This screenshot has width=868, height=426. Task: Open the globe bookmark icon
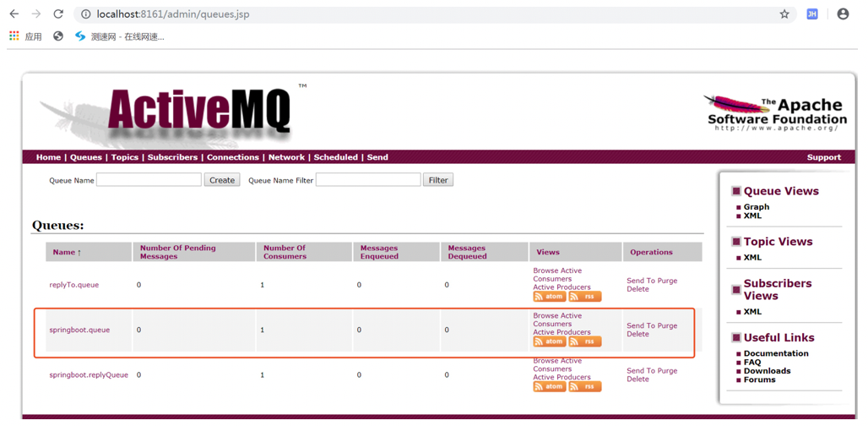tap(58, 36)
